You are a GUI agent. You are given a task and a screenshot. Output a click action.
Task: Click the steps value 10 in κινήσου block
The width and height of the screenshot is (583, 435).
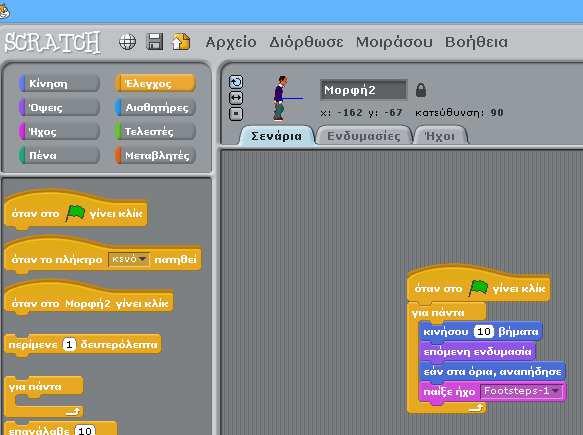coord(484,331)
